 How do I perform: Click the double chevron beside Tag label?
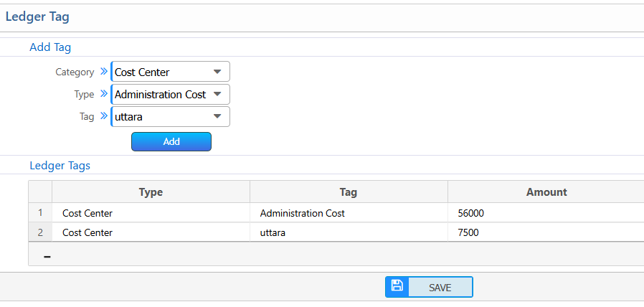pyautogui.click(x=103, y=116)
